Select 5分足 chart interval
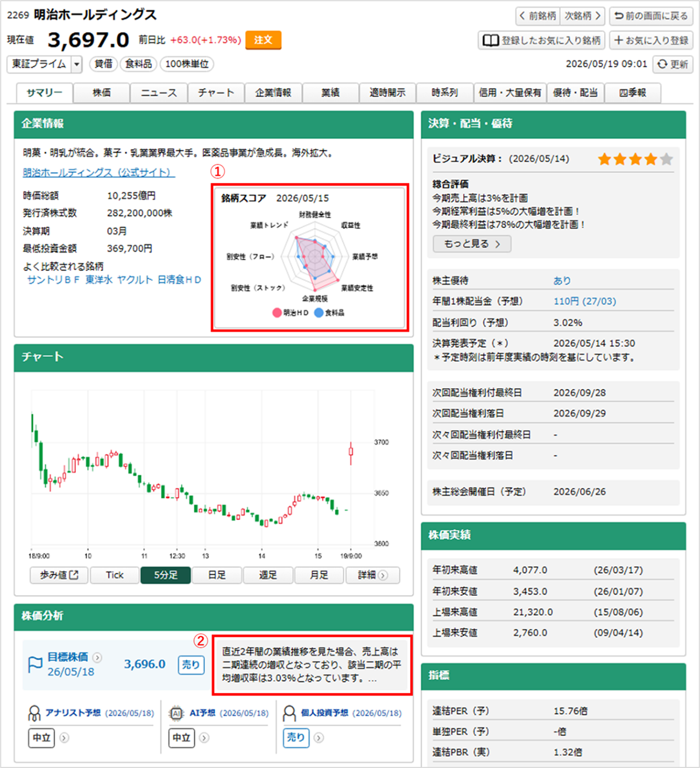The height and width of the screenshot is (768, 700). [166, 575]
